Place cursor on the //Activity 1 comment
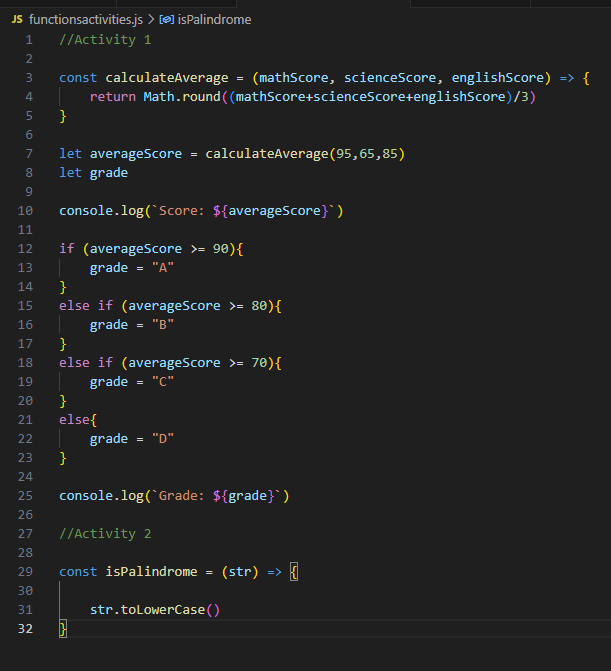Viewport: 611px width, 671px height. coord(105,40)
